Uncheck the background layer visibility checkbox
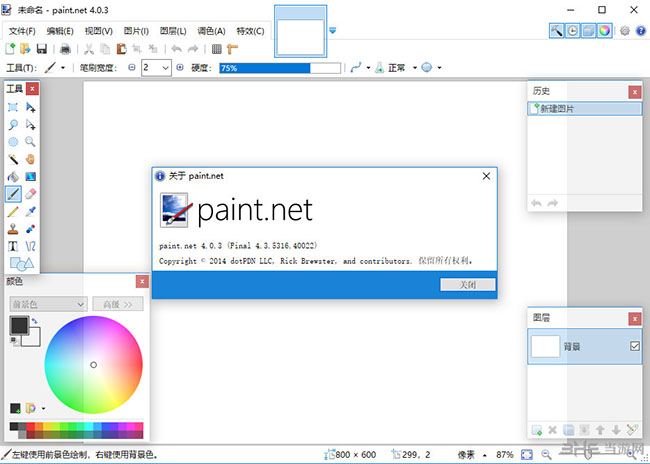650x464 pixels. point(634,346)
